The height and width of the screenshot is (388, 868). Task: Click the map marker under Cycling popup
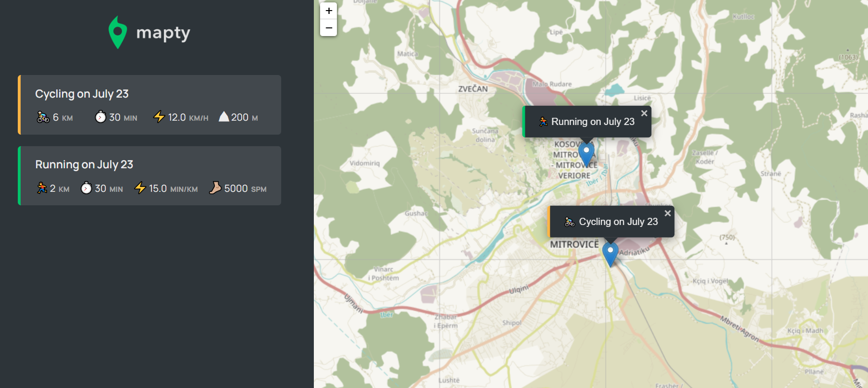tap(610, 254)
